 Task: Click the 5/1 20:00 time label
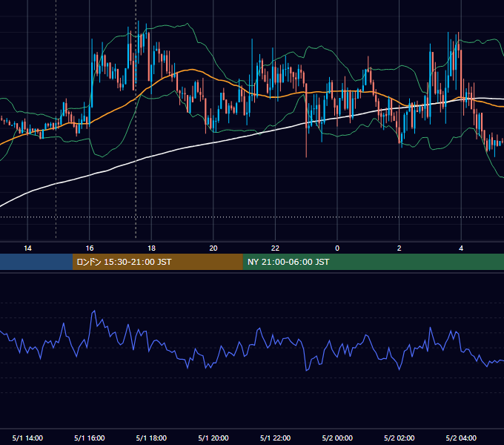point(213,438)
